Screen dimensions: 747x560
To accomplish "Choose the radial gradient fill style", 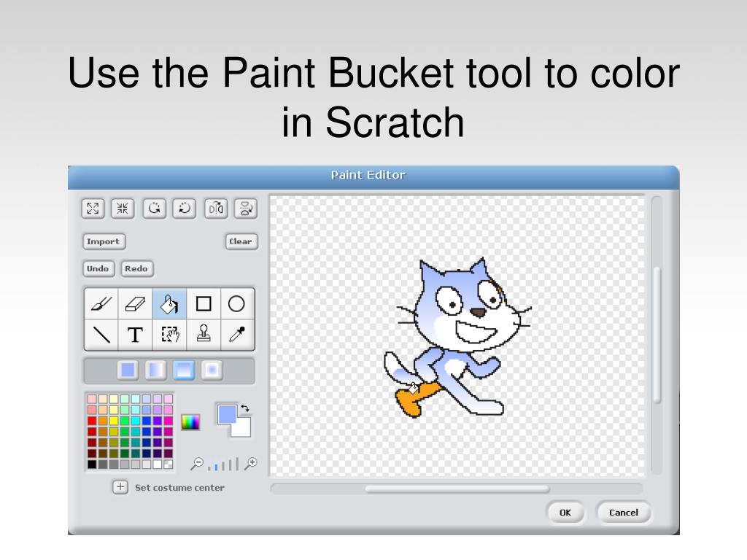I will coord(212,370).
